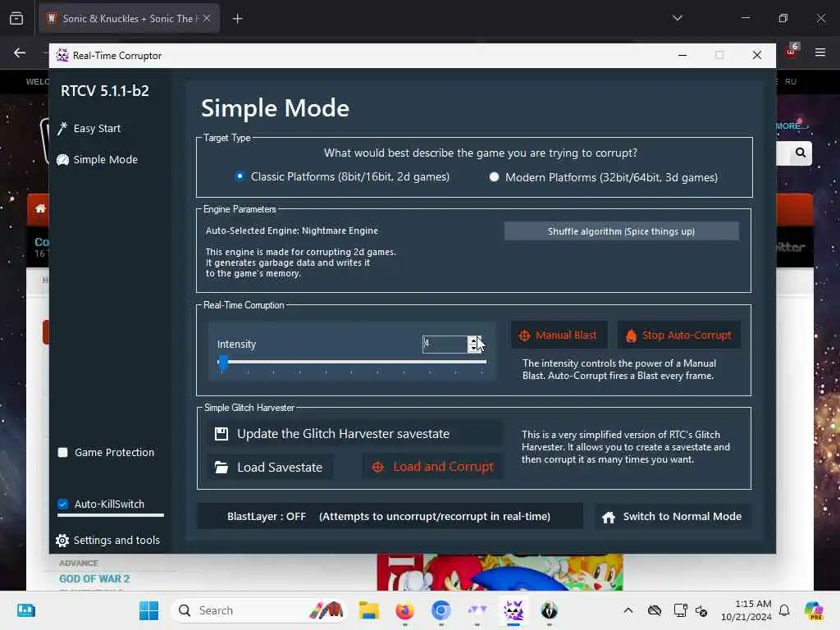Click the house icon on Switch to Normal Mode
This screenshot has height=630, width=840.
(609, 518)
